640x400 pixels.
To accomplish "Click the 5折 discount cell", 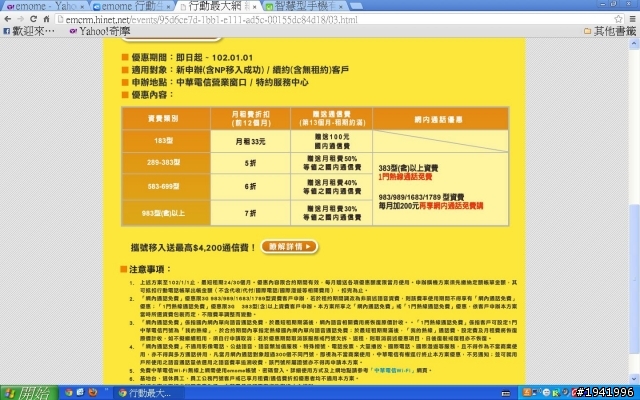I will pyautogui.click(x=250, y=163).
